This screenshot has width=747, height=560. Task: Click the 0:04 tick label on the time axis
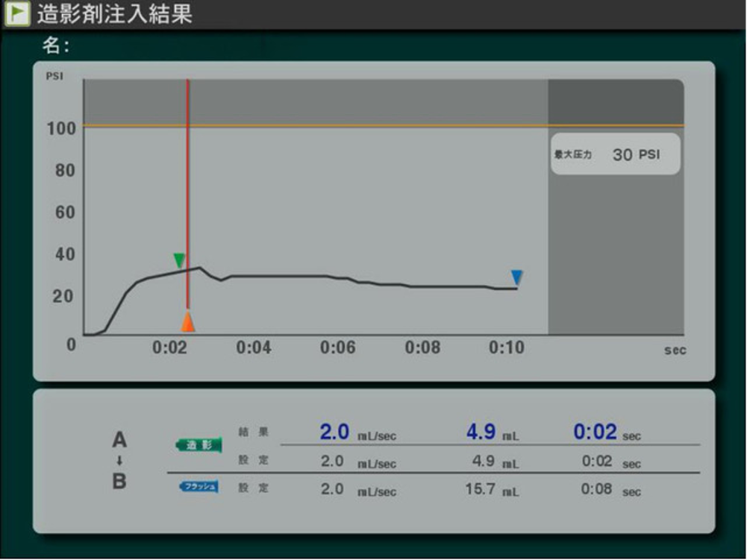[x=254, y=347]
